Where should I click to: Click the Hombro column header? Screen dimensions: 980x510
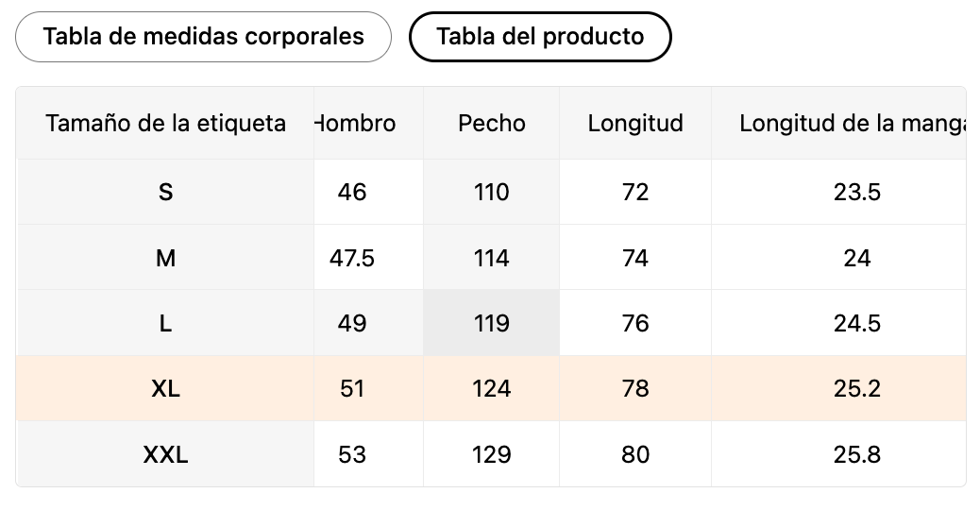point(357,123)
